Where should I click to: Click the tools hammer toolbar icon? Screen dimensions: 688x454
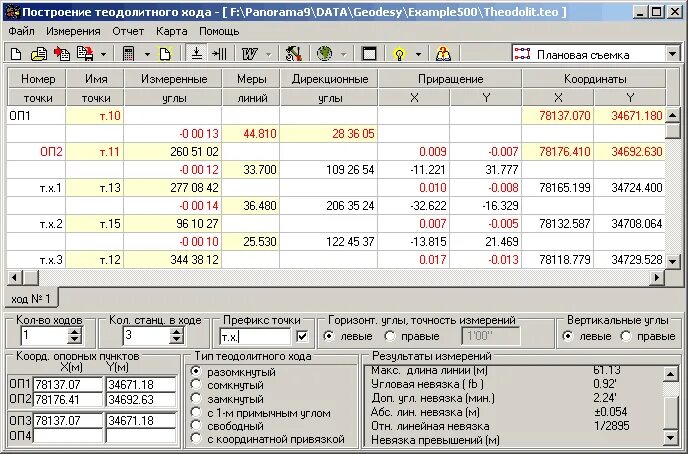(293, 54)
